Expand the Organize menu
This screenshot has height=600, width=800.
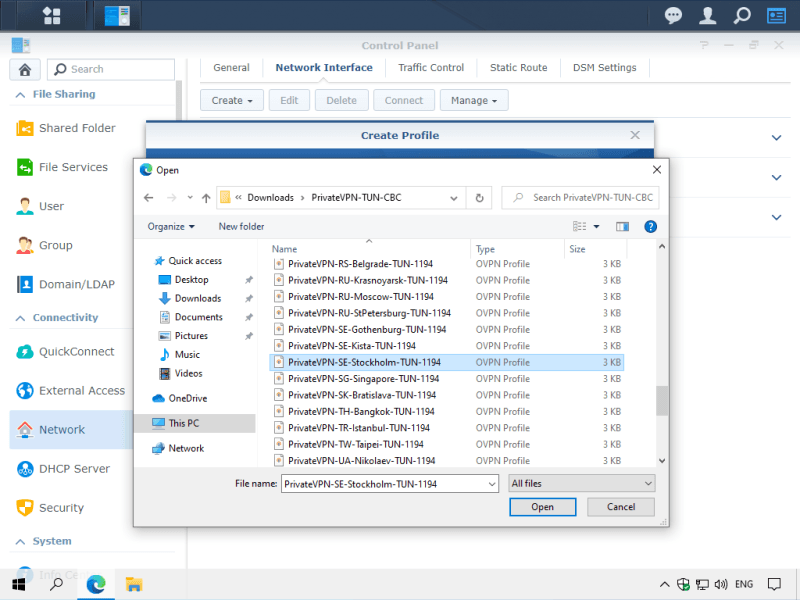[x=171, y=227]
